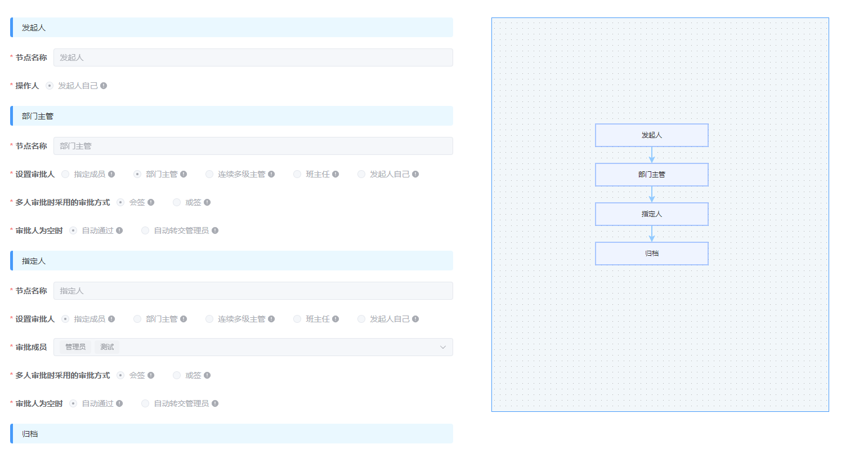Click the 部门主管 node in the flowchart
The width and height of the screenshot is (868, 453).
coord(651,175)
